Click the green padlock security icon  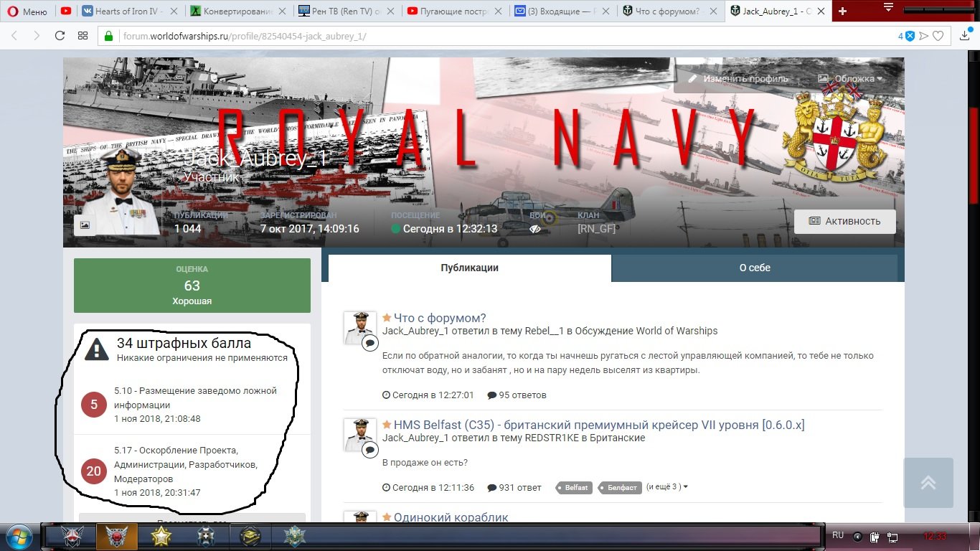tap(109, 36)
